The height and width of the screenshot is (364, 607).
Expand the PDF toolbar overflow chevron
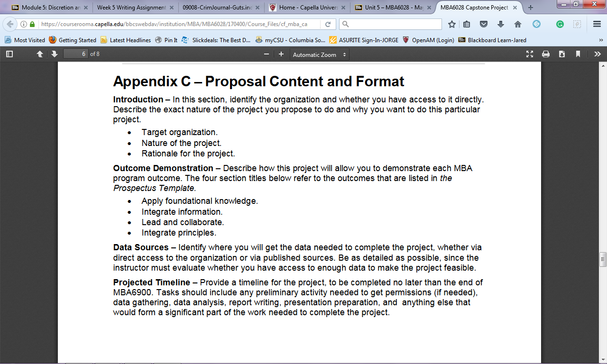(x=597, y=54)
